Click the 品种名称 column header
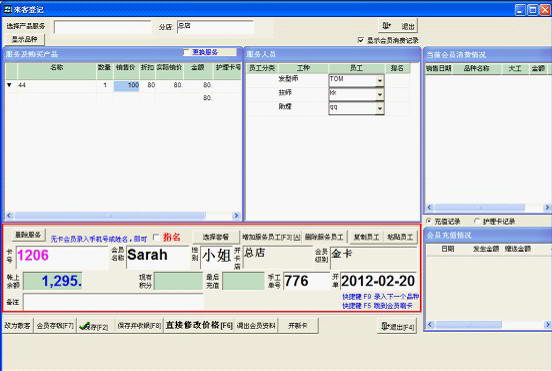Viewport: 552px width, 371px height. tap(476, 68)
